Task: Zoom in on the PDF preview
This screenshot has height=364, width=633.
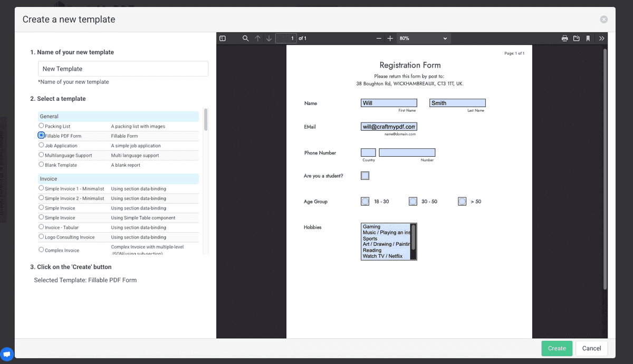Action: [390, 38]
